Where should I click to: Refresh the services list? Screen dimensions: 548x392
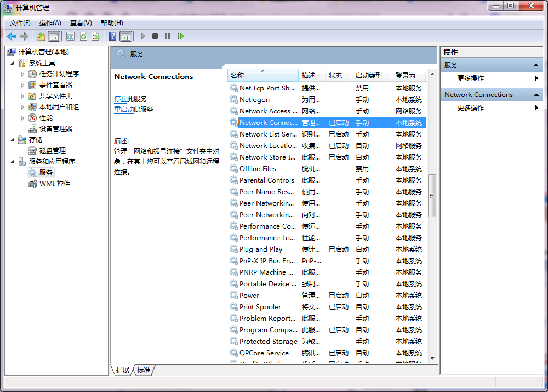coord(83,36)
